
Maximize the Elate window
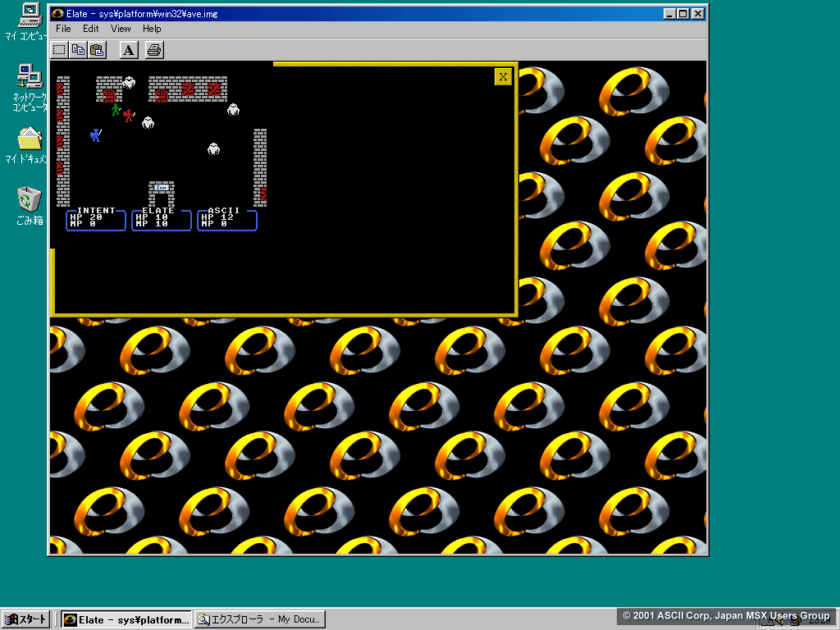click(682, 14)
